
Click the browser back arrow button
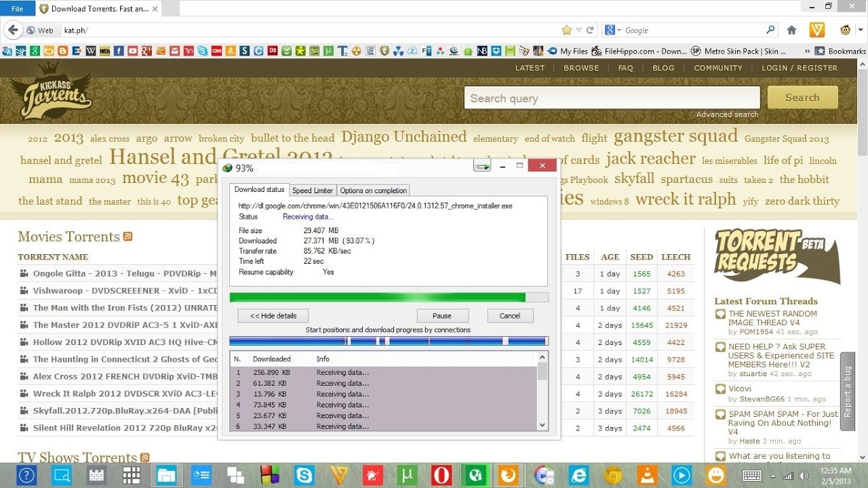[13, 30]
